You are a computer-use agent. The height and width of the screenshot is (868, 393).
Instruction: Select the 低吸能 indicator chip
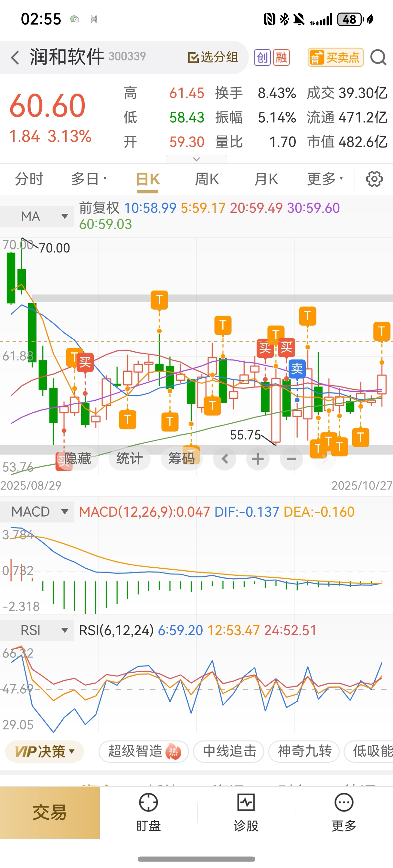click(368, 751)
